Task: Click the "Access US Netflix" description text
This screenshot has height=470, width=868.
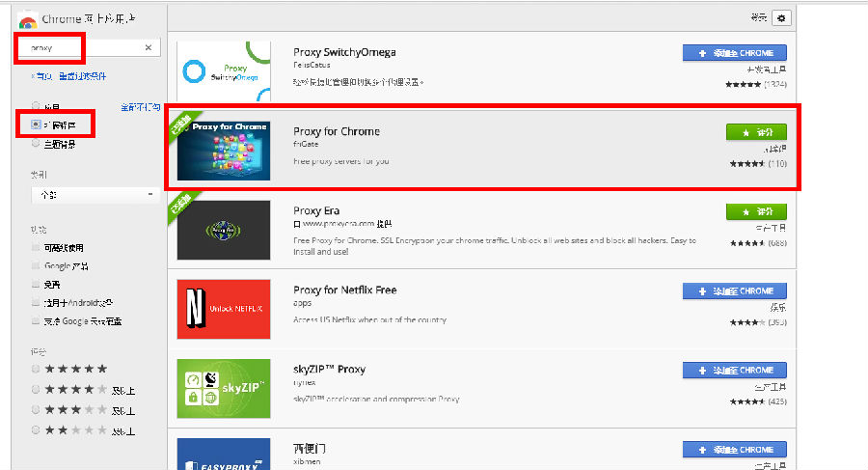Action: coord(369,319)
